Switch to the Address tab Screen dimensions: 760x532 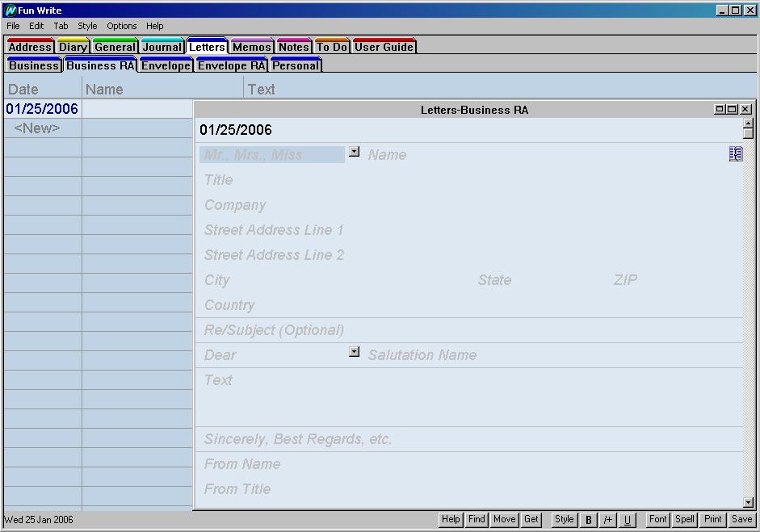coord(30,46)
